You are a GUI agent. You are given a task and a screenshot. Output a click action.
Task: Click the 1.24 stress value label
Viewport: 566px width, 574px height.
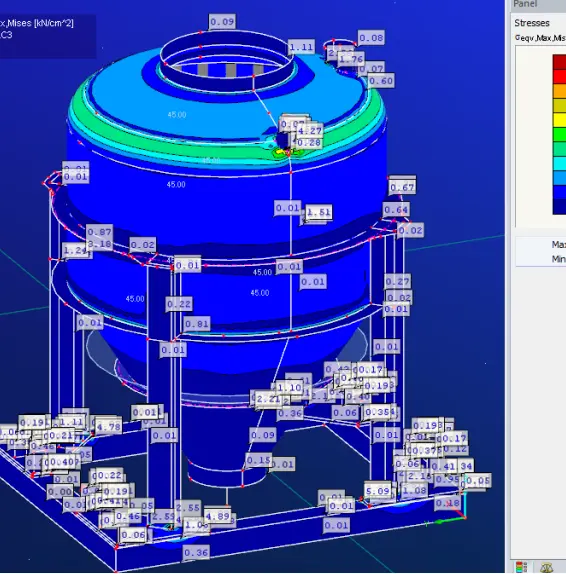(x=75, y=250)
